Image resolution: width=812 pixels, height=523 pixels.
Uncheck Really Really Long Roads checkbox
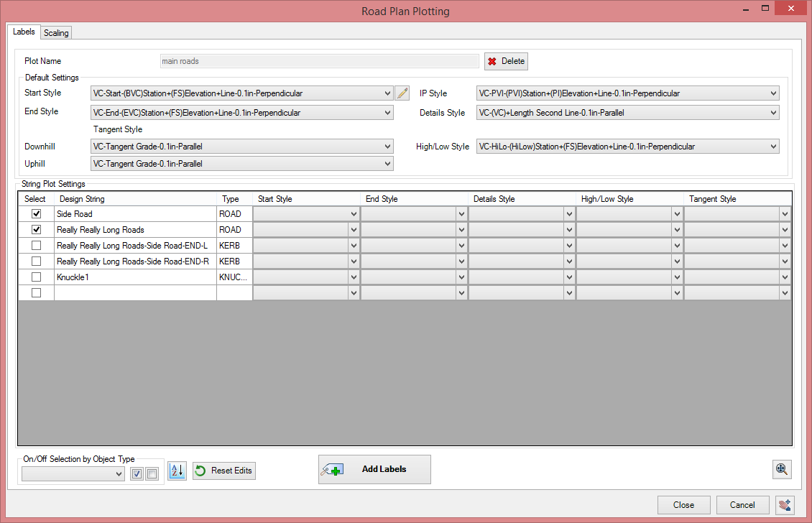click(36, 229)
